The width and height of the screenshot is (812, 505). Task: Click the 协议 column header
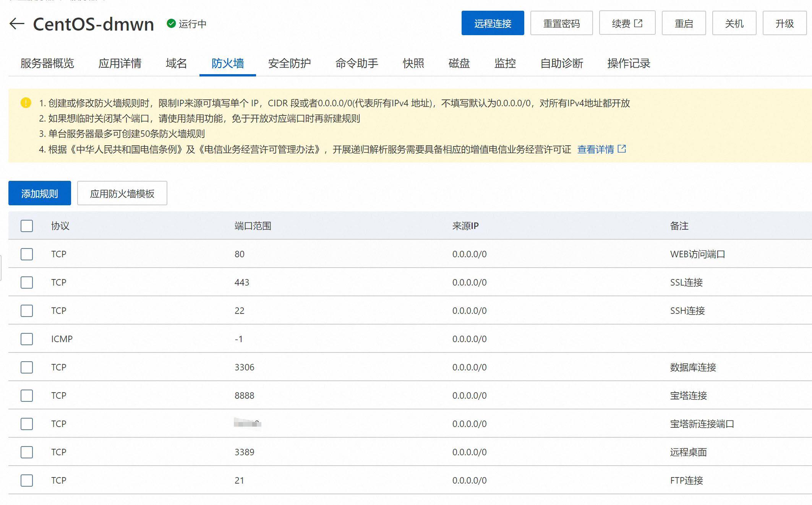coord(60,226)
